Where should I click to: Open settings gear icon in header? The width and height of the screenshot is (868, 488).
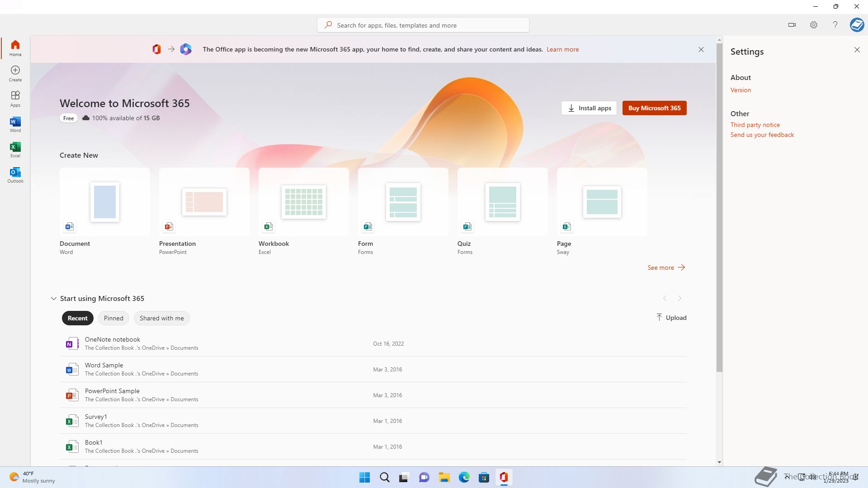click(814, 25)
